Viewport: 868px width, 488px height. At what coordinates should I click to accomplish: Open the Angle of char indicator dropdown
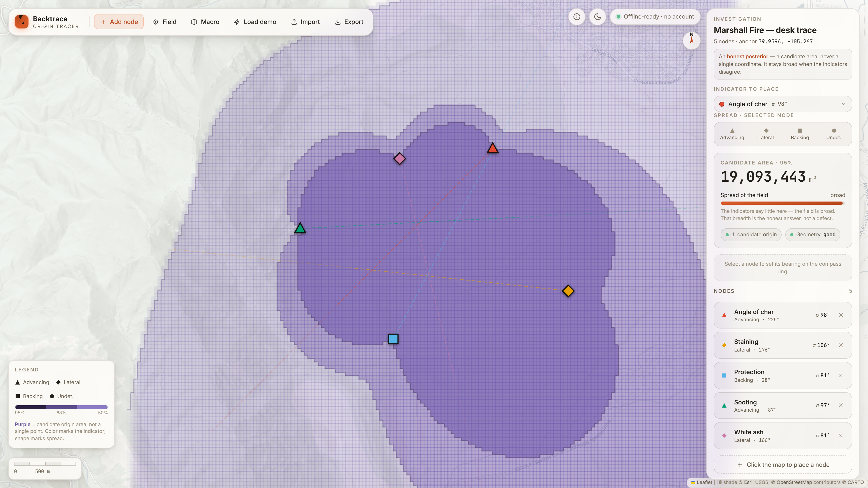tap(783, 104)
